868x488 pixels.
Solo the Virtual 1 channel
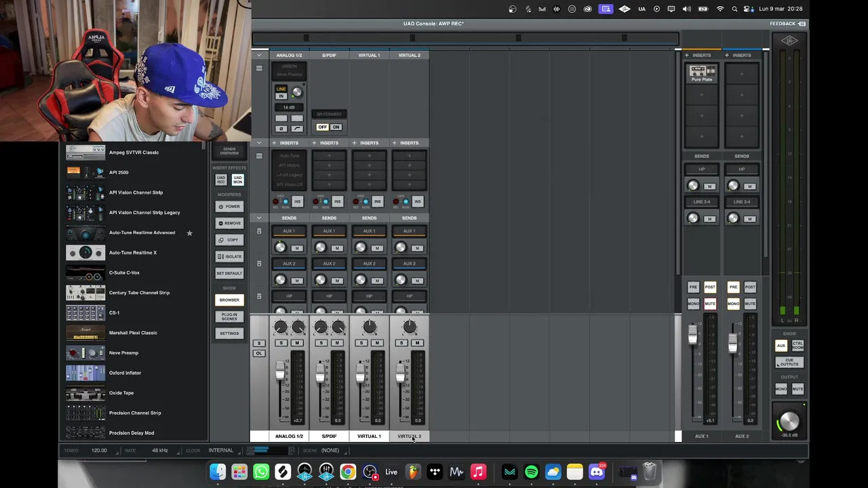tap(361, 343)
